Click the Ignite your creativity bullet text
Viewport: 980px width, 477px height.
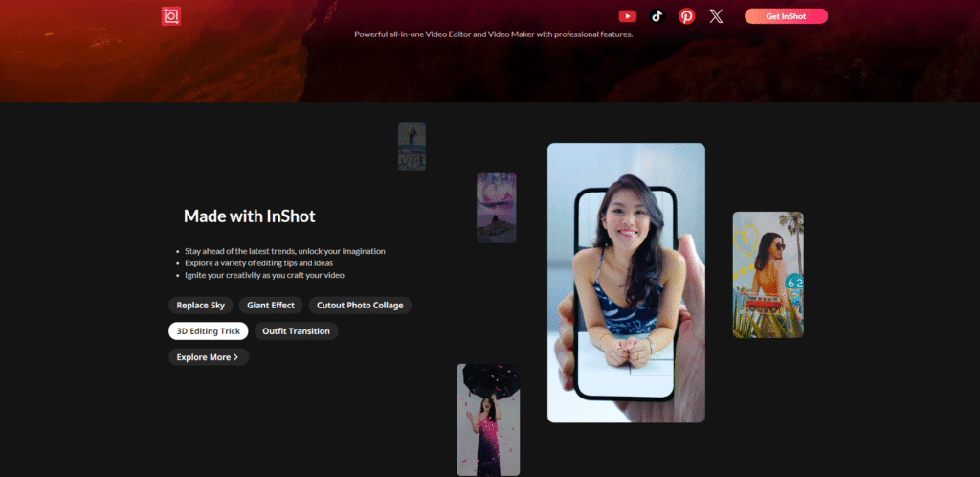(x=264, y=275)
